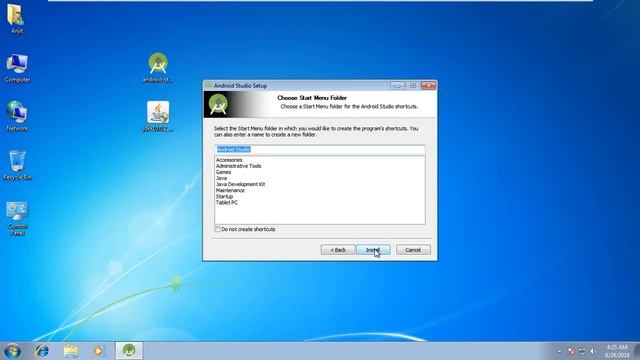Select Tablet PC in the folder list
The height and width of the screenshot is (360, 640).
tap(227, 203)
